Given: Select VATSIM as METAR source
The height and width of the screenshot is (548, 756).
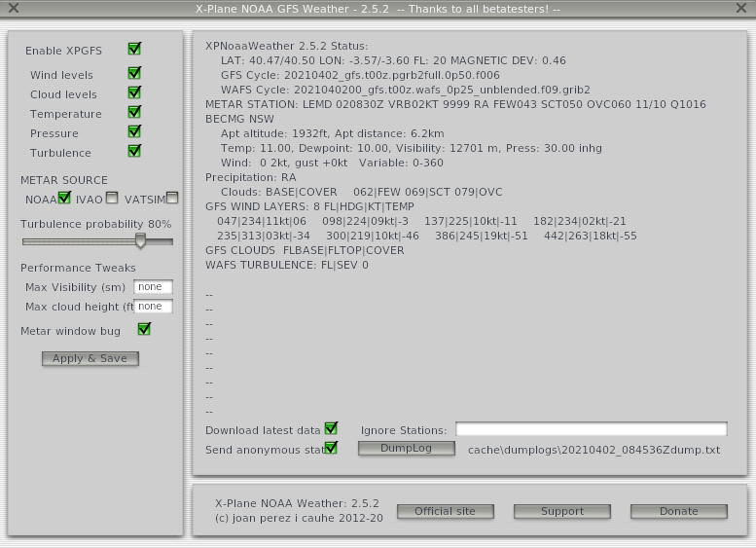Looking at the screenshot, I should (172, 198).
